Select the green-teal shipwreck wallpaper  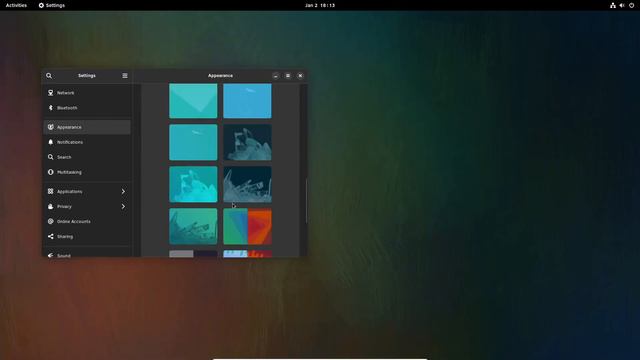pyautogui.click(x=193, y=227)
